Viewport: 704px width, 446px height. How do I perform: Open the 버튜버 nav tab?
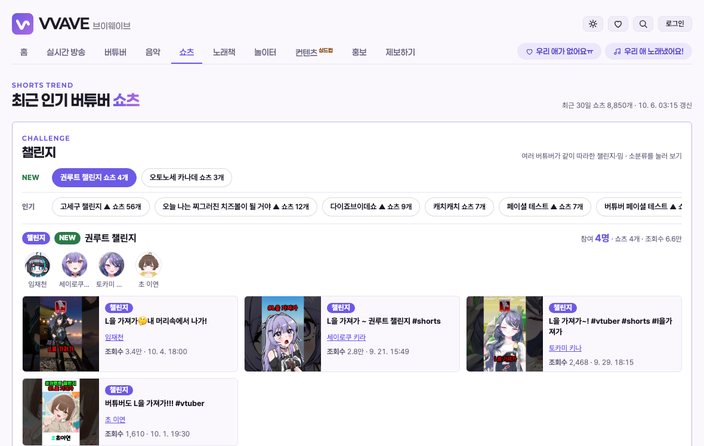115,52
